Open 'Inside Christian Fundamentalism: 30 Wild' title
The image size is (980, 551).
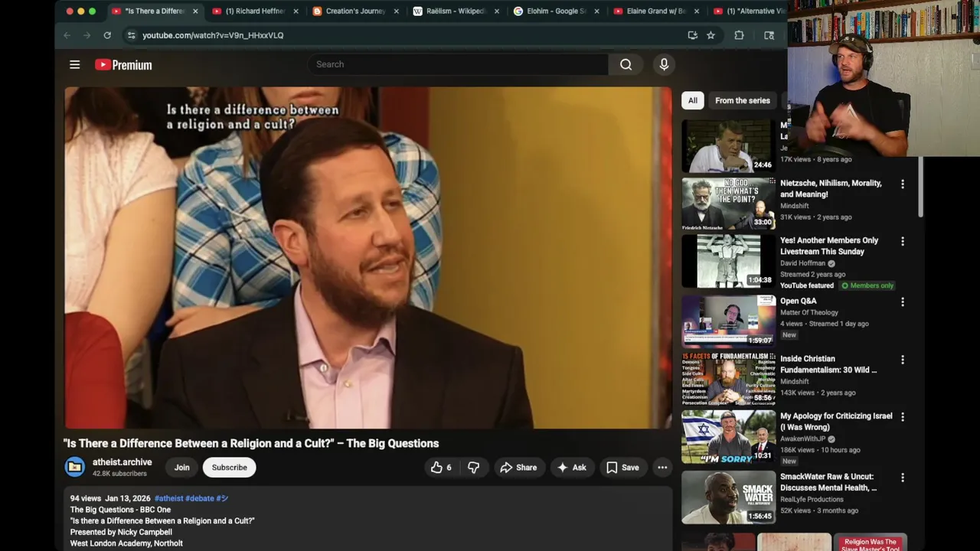(x=829, y=364)
